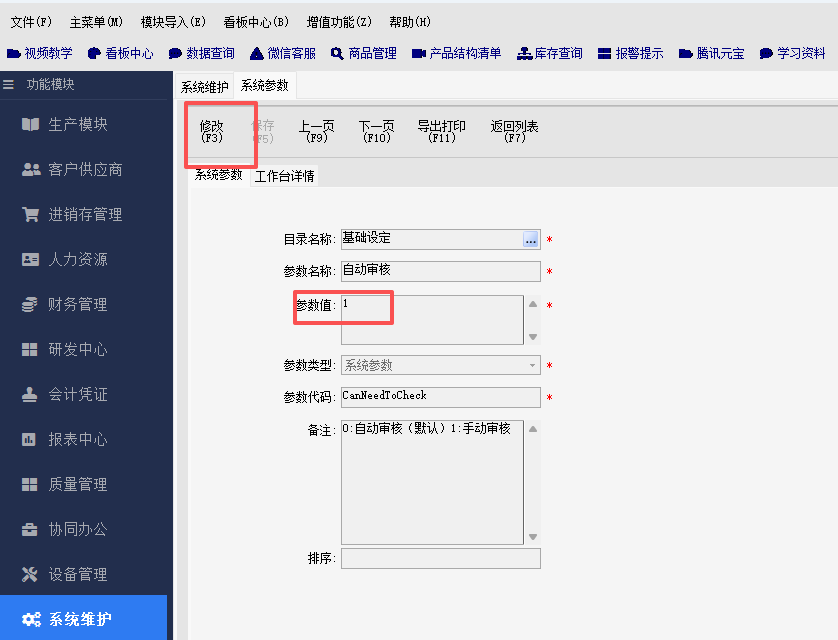Open the 库存查询 inventory lookup

click(549, 53)
